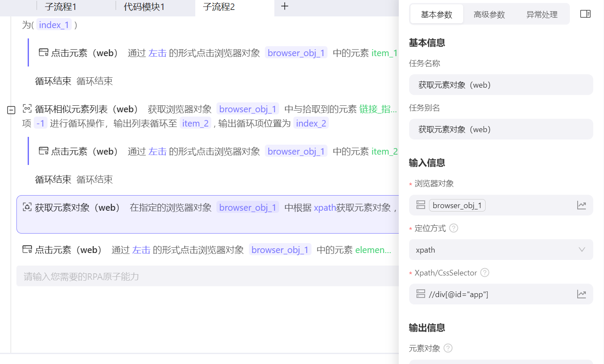Focus the RPA原子能力 search input

pyautogui.click(x=207, y=276)
